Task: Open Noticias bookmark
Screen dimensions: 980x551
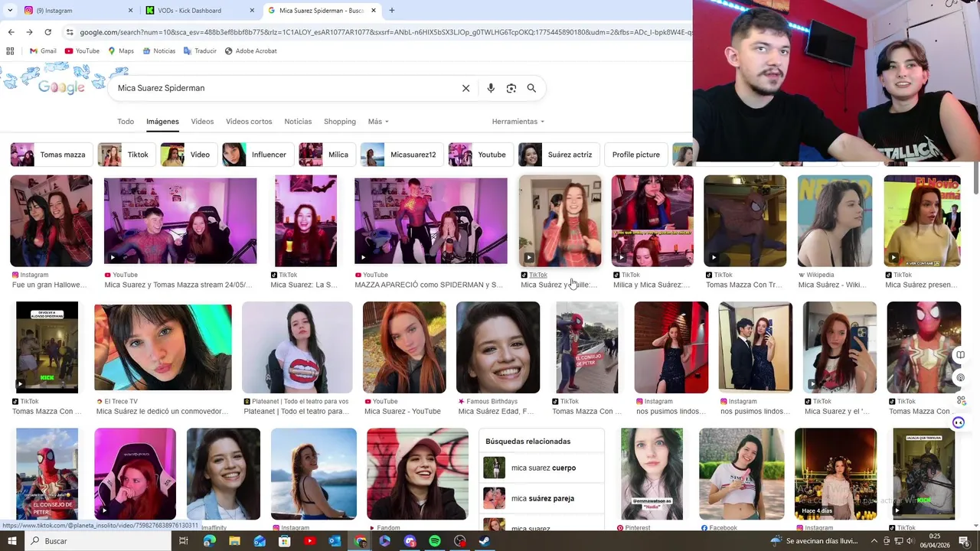Action: pos(158,51)
